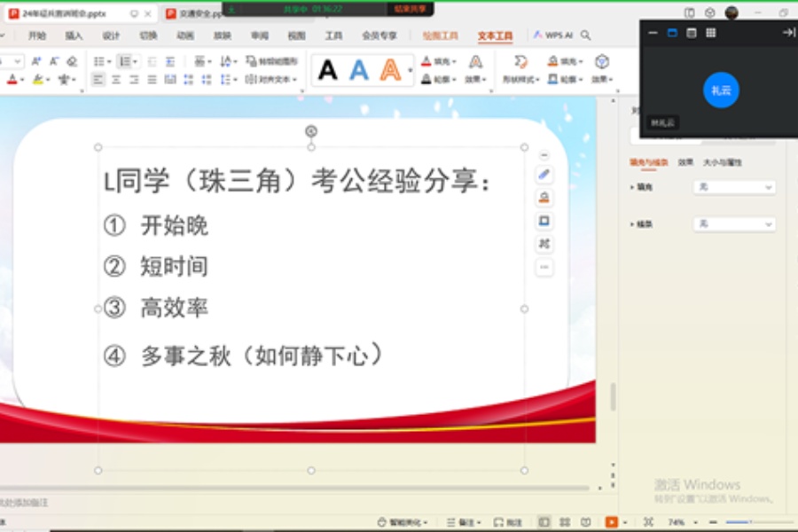Select the pen annotation icon in floating toolbar
798x532 pixels.
pyautogui.click(x=544, y=175)
